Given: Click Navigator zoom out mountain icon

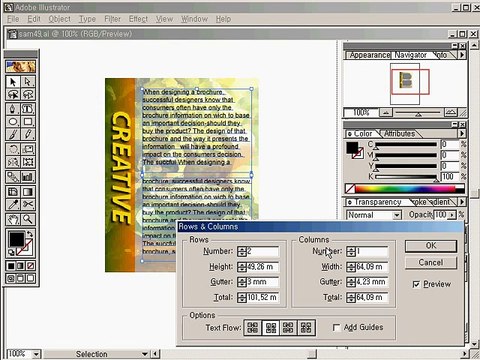Looking at the screenshot, I should click(386, 113).
